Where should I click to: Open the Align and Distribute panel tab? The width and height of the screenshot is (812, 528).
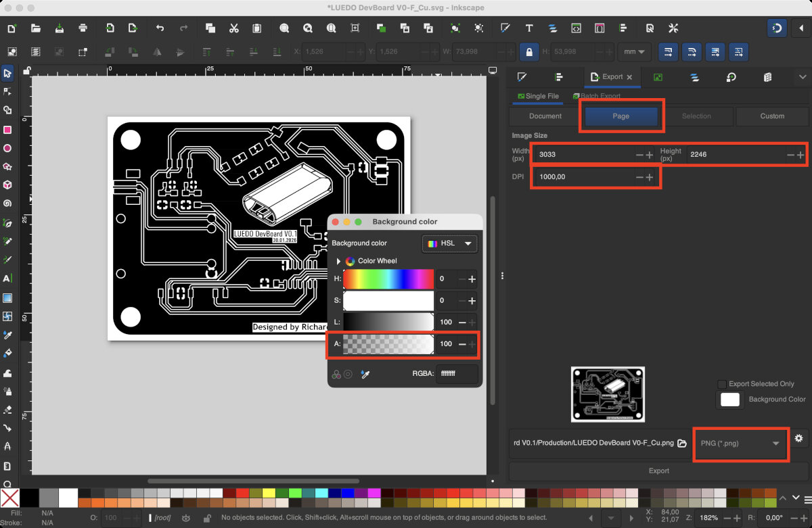(x=558, y=77)
